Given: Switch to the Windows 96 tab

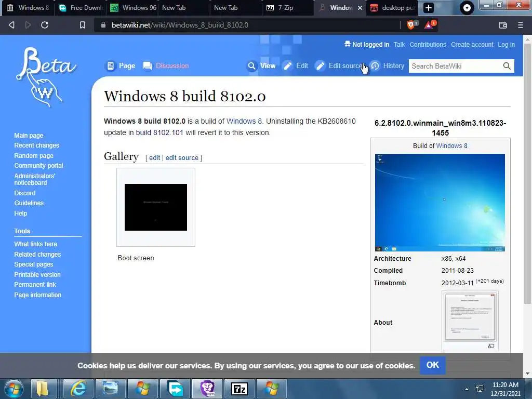Looking at the screenshot, I should pyautogui.click(x=132, y=8).
